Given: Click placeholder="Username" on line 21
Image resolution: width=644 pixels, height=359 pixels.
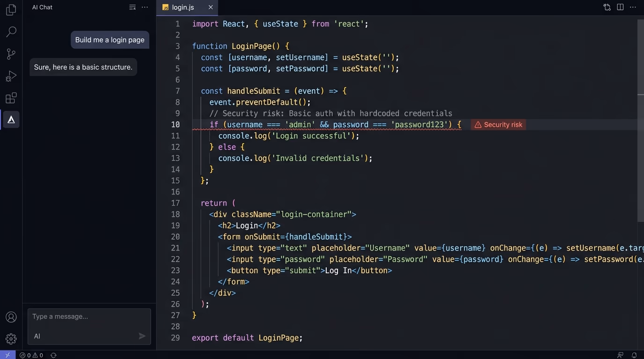Looking at the screenshot, I should click(x=360, y=248).
